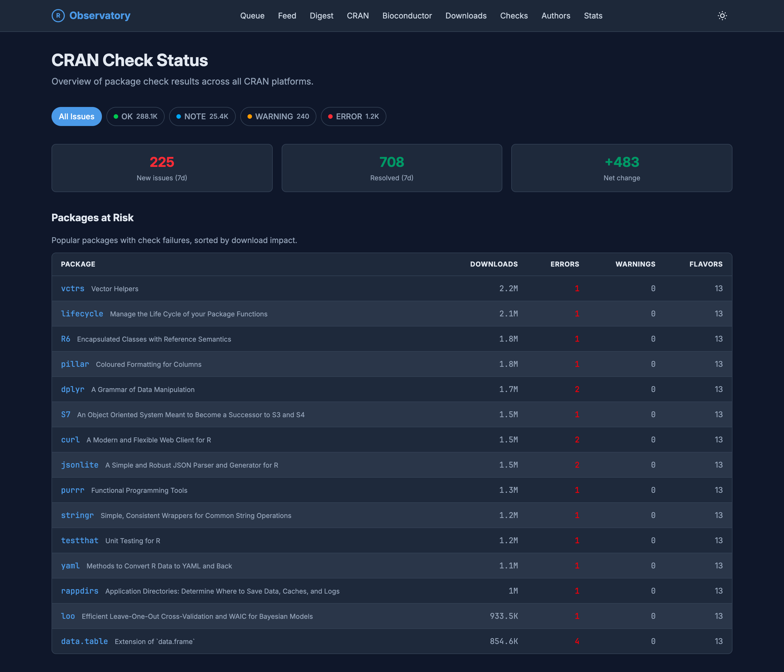Click the 2.2M downloads value for vctrs

point(508,288)
